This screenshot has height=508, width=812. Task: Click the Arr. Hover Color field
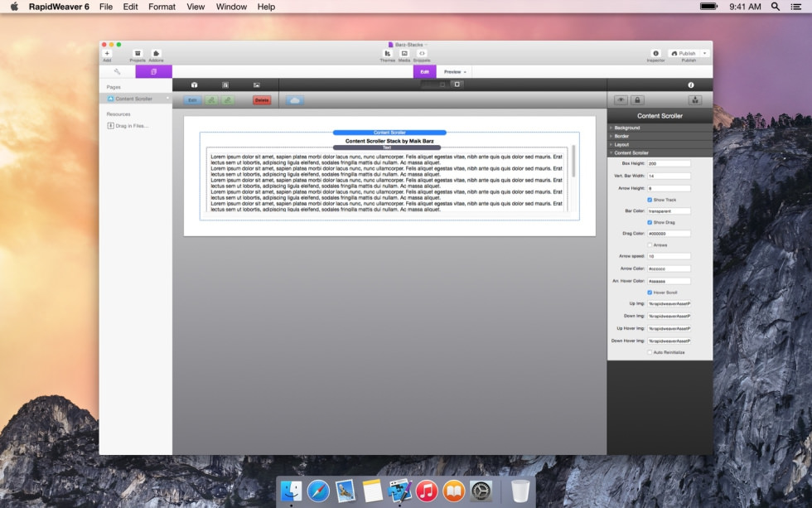coord(669,281)
